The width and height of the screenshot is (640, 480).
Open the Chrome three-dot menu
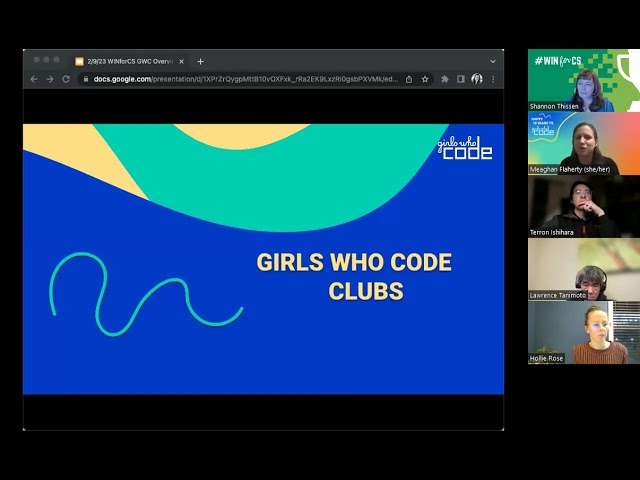493,79
